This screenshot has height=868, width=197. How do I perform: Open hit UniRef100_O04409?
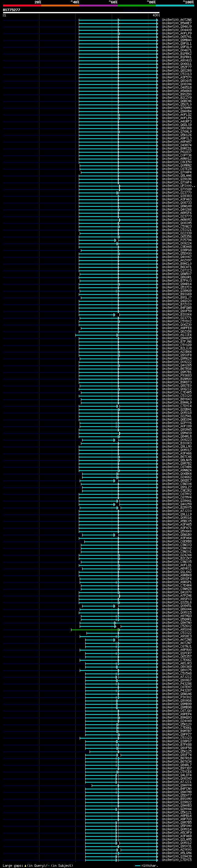click(176, 30)
